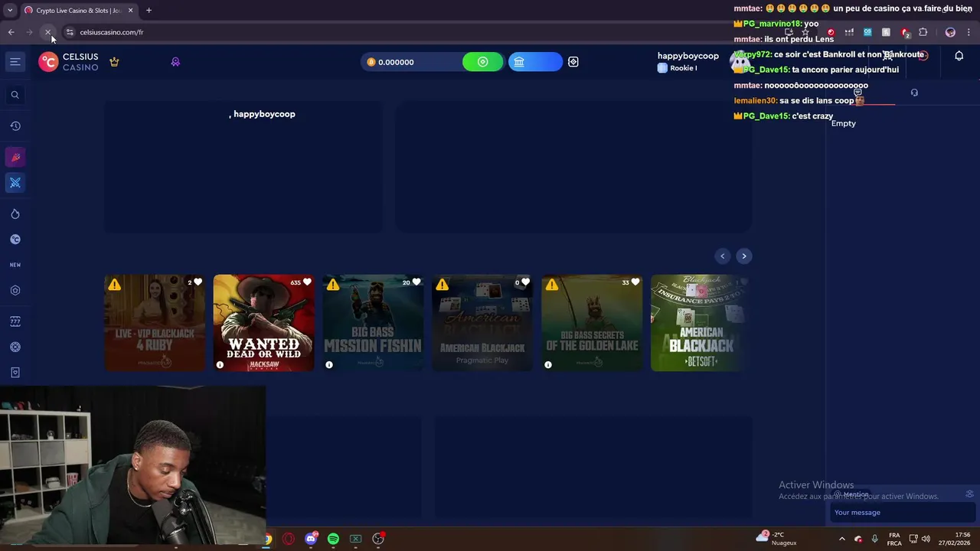
Task: Open the browser tab search dropdown
Action: (x=10, y=11)
